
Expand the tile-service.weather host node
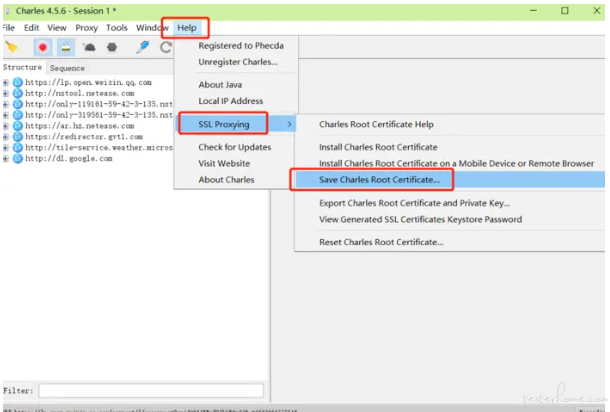pos(6,148)
